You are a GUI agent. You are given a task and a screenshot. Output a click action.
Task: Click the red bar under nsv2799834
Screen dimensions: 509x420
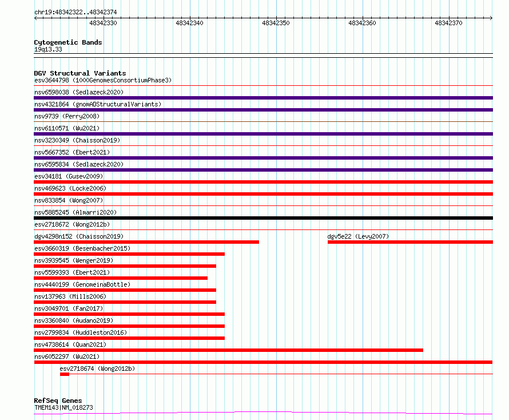(129, 338)
